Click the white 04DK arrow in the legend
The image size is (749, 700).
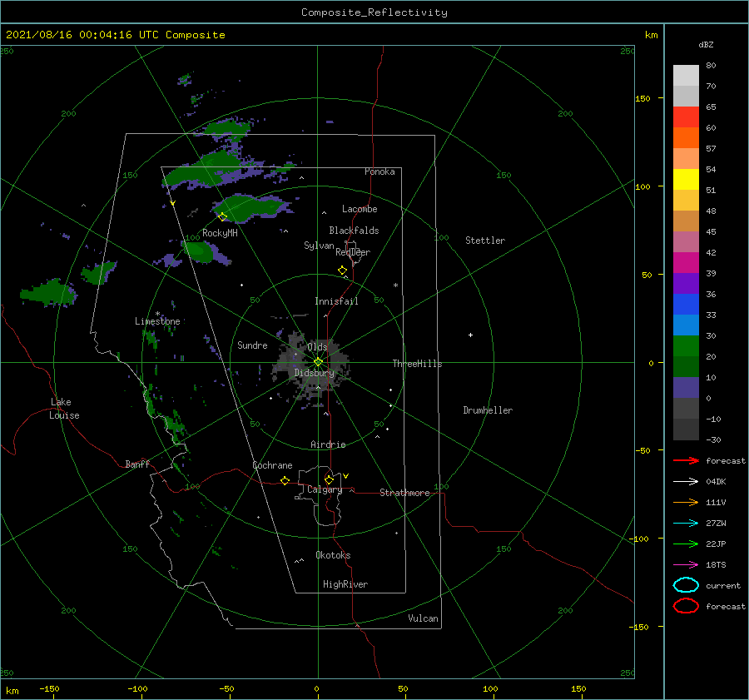(x=686, y=481)
